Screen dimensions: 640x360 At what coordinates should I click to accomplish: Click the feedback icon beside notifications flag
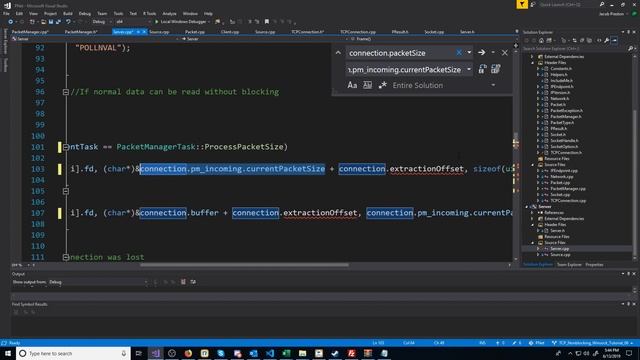(533, 4)
